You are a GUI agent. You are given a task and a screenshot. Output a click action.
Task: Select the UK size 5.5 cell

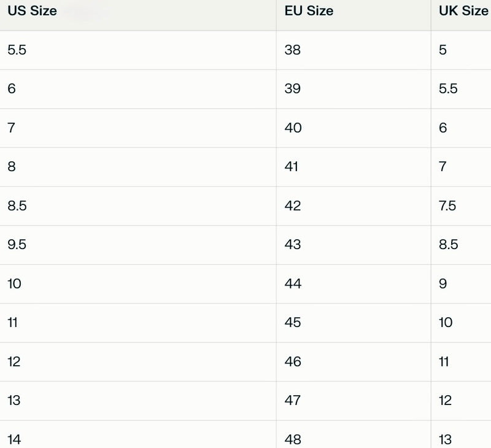click(448, 89)
